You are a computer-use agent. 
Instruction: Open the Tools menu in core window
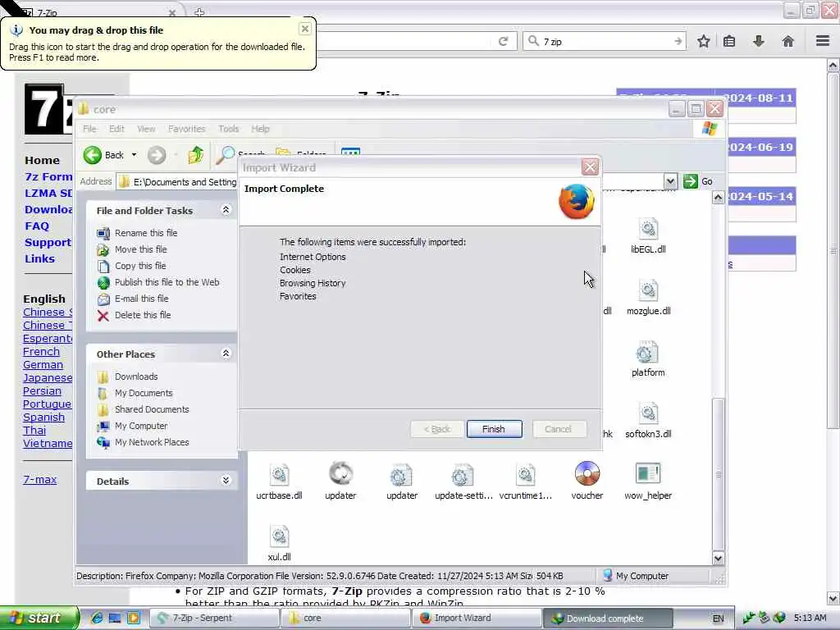click(228, 129)
